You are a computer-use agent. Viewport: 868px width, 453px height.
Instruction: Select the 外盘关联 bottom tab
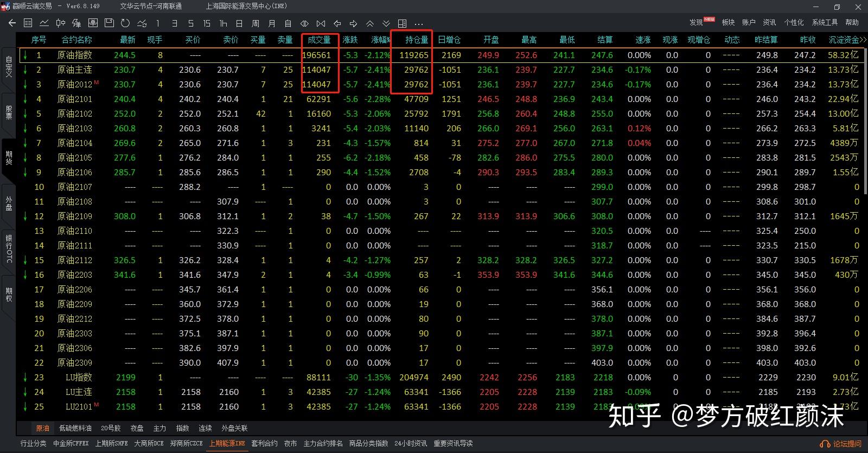click(234, 428)
